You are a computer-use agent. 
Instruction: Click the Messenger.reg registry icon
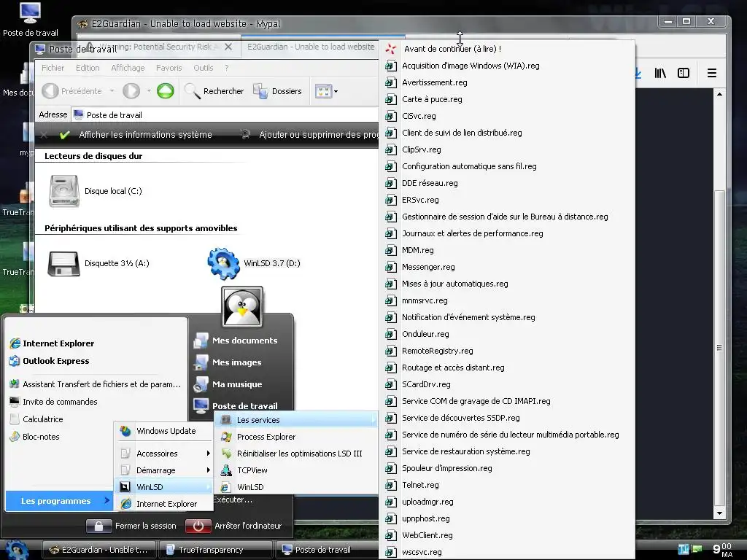pos(391,267)
